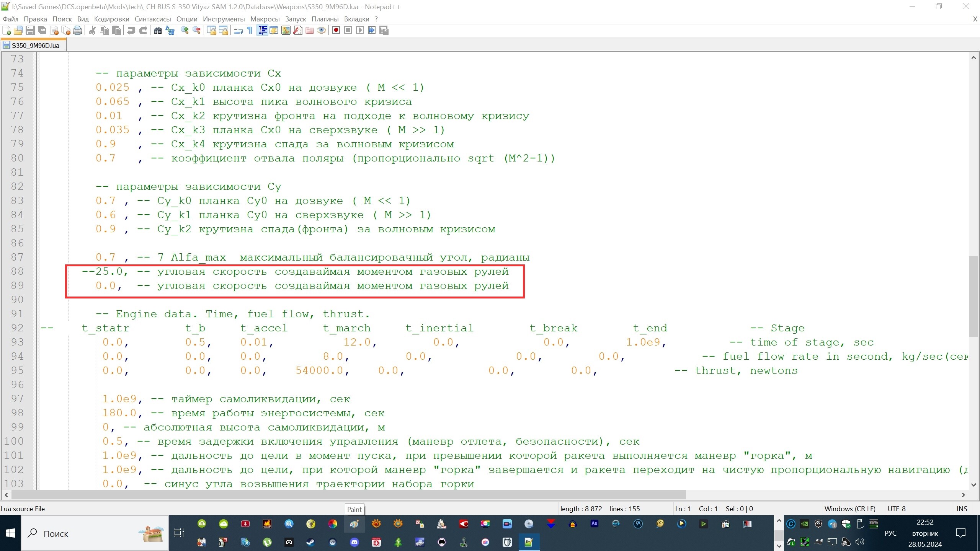
Task: Expand the hidden system tray icons chevron
Action: point(779,521)
